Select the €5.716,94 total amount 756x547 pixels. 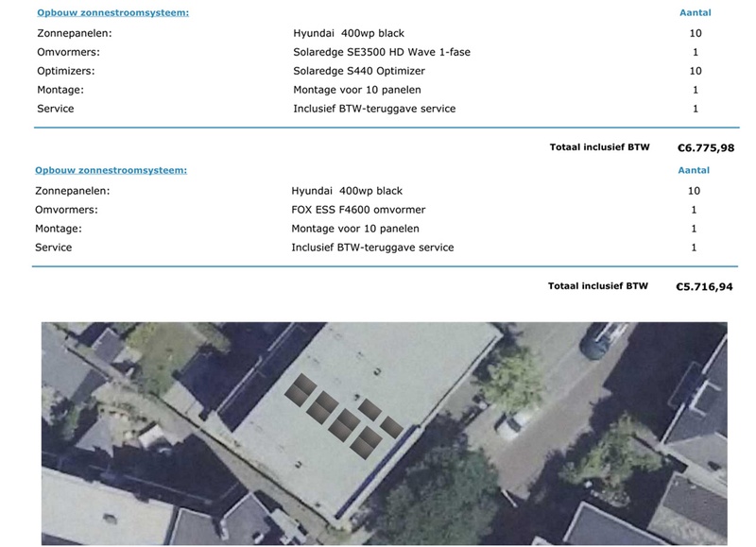[703, 283]
